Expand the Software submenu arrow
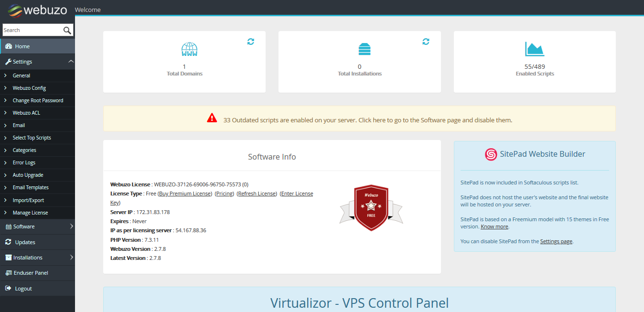This screenshot has width=644, height=312. [71, 226]
